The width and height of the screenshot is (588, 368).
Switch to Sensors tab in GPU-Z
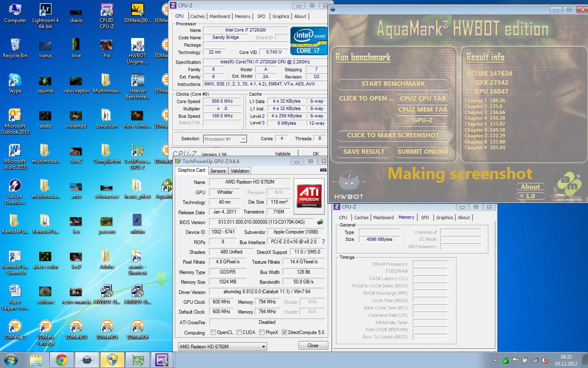[218, 171]
